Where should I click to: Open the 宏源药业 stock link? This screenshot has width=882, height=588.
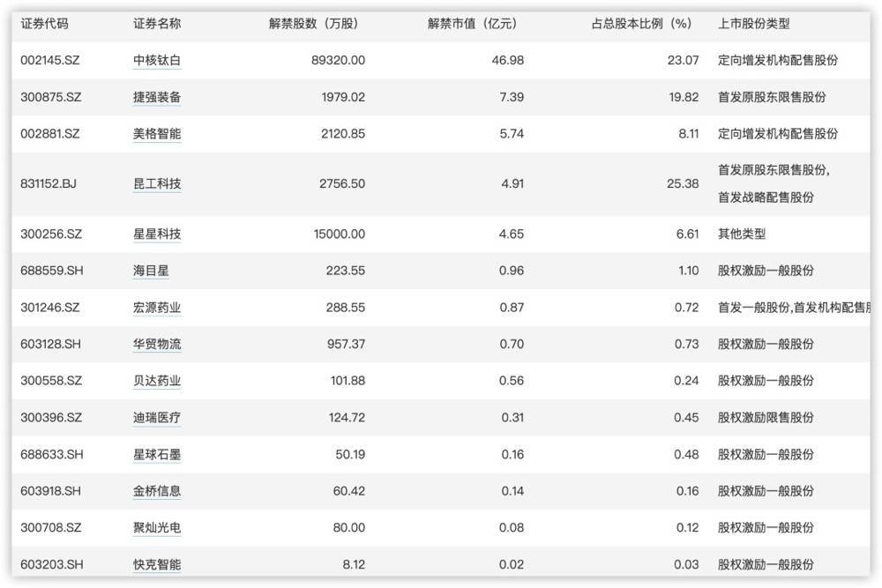pyautogui.click(x=157, y=309)
